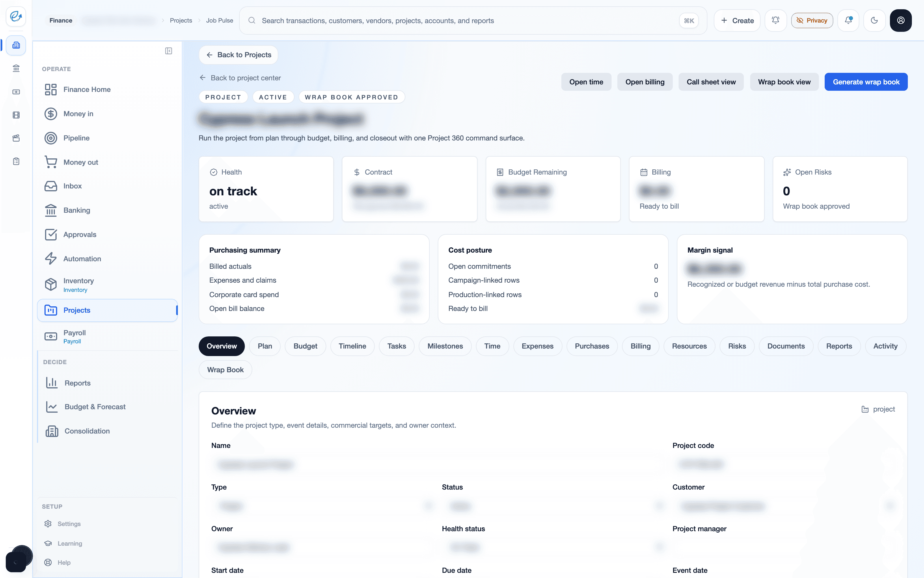Open the Finance module rail icon
Screen dimensions: 924x578
tap(16, 45)
